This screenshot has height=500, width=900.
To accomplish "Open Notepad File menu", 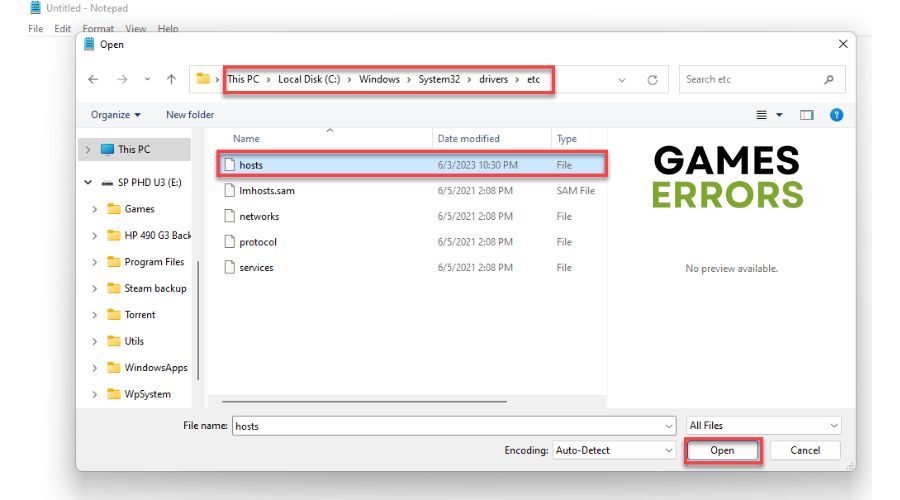I will point(36,29).
